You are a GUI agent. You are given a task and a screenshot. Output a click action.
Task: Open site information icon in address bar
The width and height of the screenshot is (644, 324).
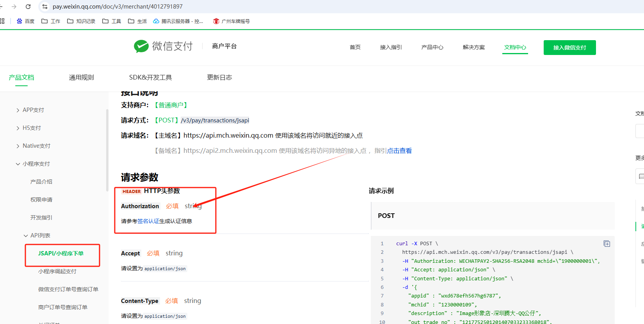45,7
